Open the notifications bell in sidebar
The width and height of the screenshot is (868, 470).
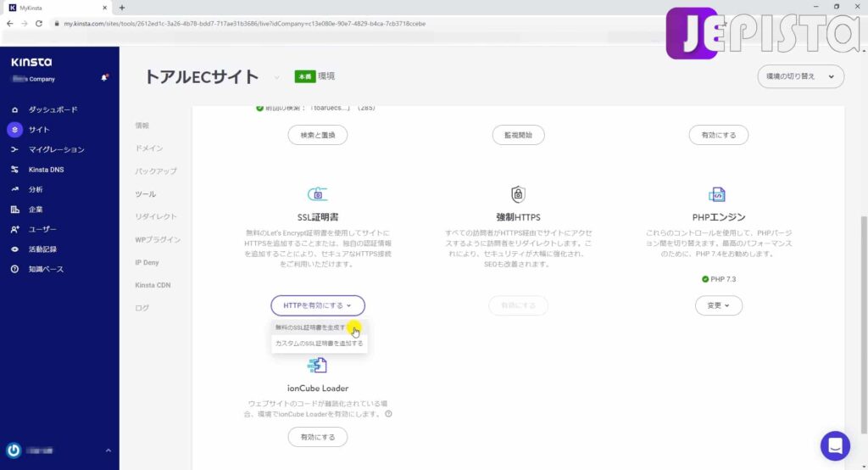pyautogui.click(x=104, y=77)
